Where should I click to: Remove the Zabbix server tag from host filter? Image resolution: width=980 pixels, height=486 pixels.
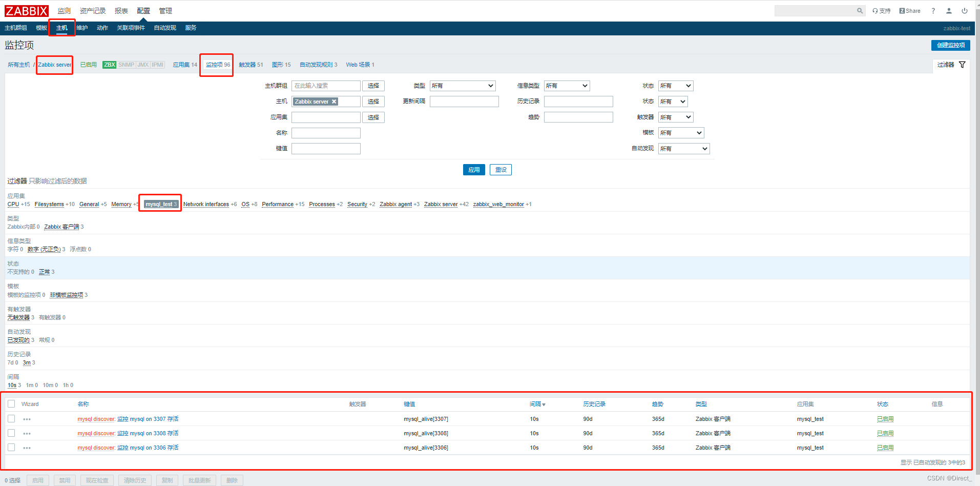[334, 102]
